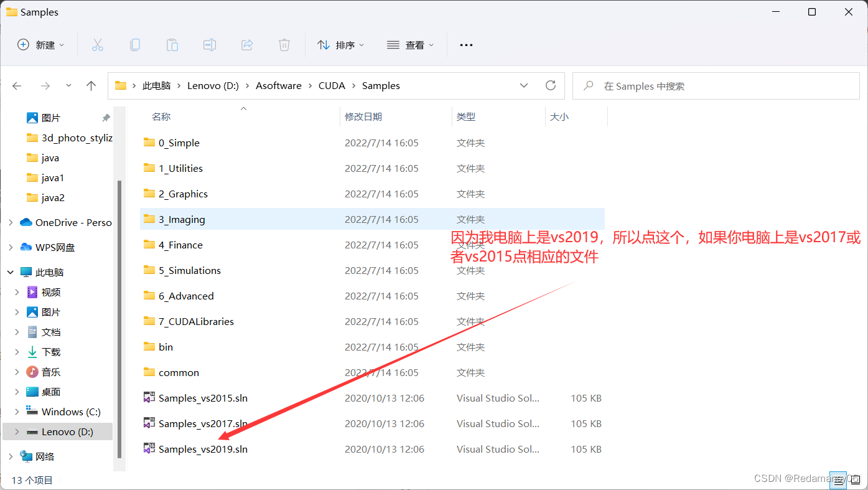Click the Copy icon in toolbar
The height and width of the screenshot is (490, 868).
(134, 45)
